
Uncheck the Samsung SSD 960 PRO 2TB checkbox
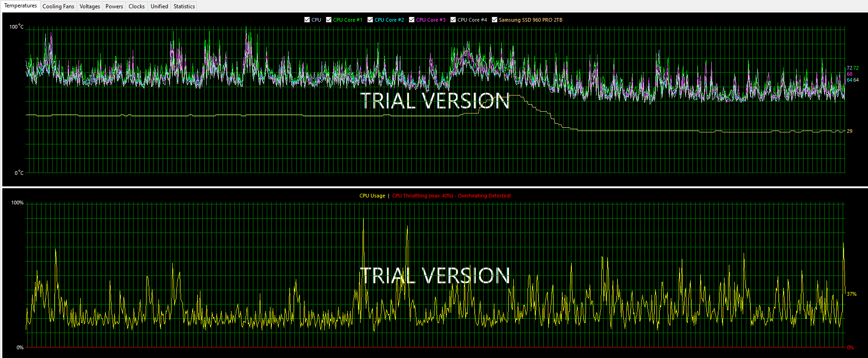(494, 20)
